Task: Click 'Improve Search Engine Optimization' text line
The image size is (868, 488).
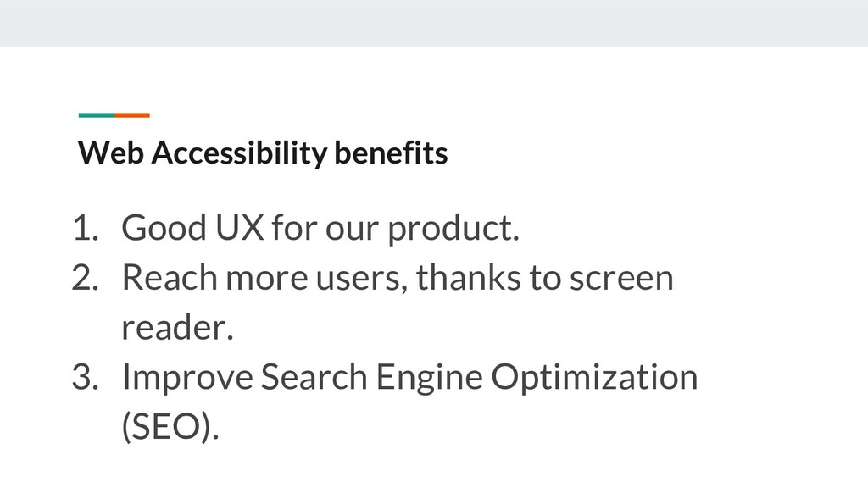Action: 409,377
